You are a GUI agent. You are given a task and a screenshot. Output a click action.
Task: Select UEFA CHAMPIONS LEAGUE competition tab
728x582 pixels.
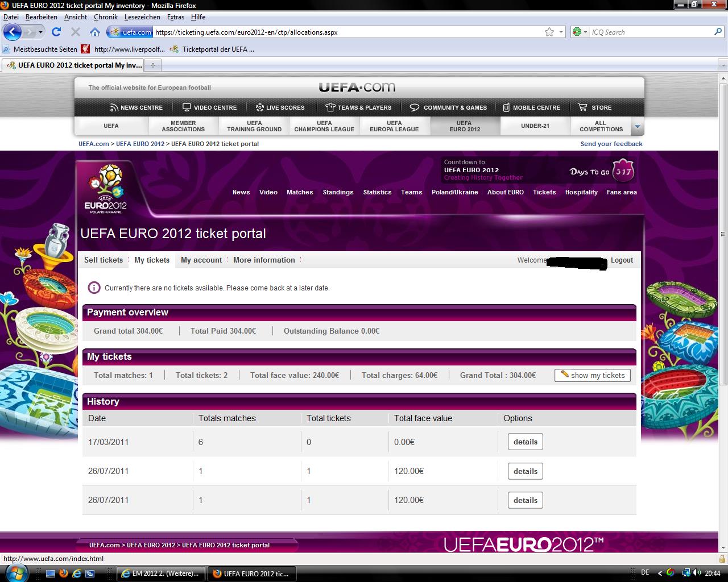pyautogui.click(x=324, y=126)
